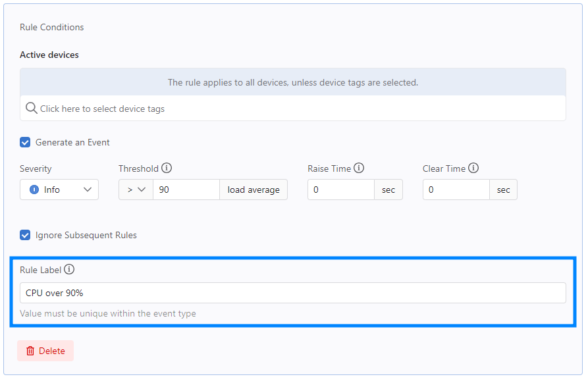This screenshot has height=381, width=588.
Task: Click the magnifier search icon for device tags
Action: 31,109
